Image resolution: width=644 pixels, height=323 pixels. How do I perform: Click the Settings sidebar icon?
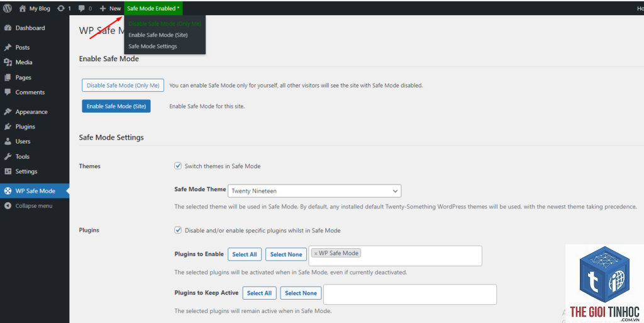[8, 171]
